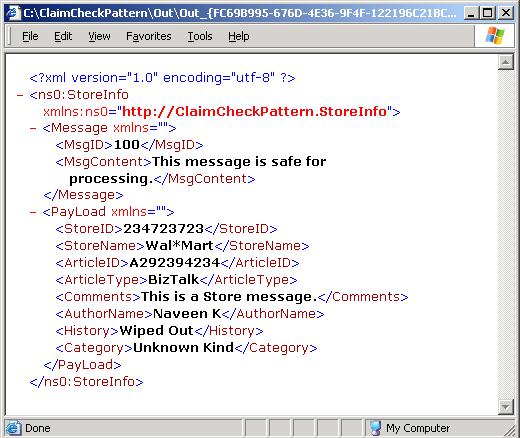
Task: Collapse the PayLoad element node
Action: pyautogui.click(x=33, y=212)
